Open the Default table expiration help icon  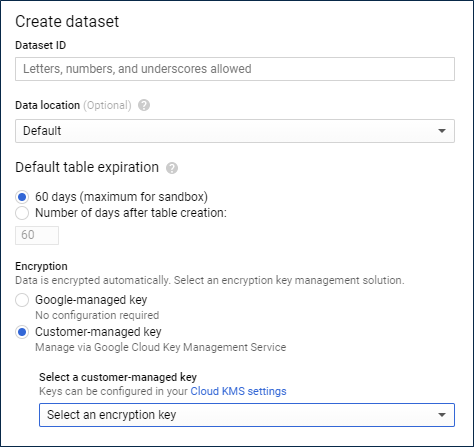tap(172, 168)
